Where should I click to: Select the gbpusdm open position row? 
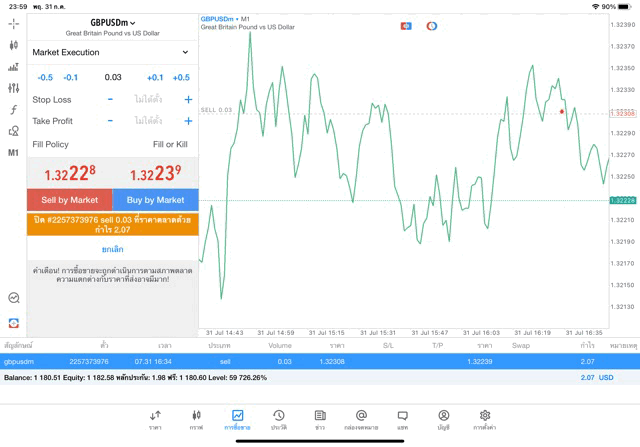(320, 361)
